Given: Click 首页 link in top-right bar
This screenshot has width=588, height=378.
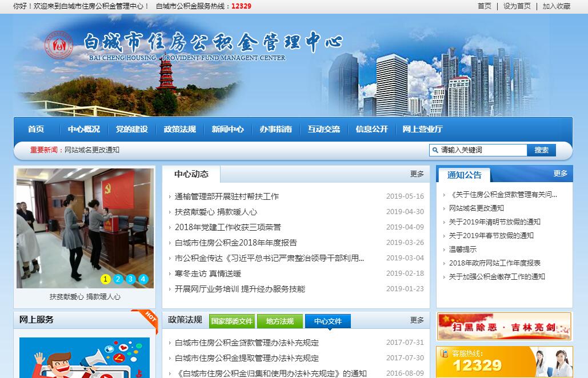Looking at the screenshot, I should click(484, 6).
